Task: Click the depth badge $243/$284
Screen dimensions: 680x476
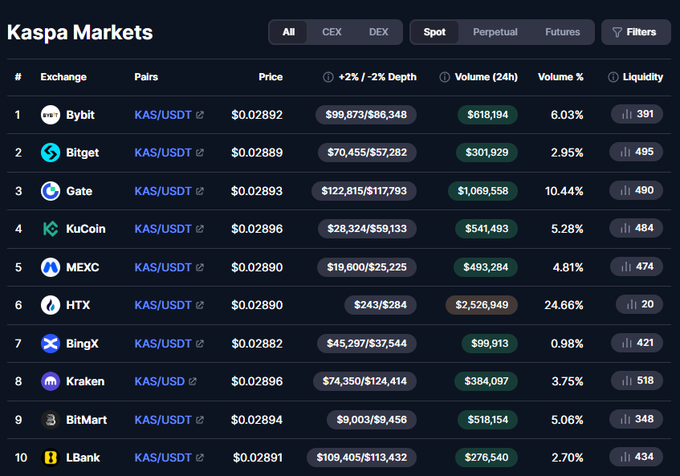Action: (380, 305)
